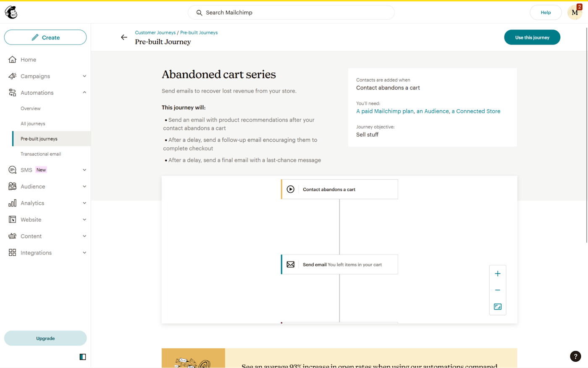Image resolution: width=588 pixels, height=368 pixels.
Task: Zoom out on the journey map
Action: coord(498,290)
